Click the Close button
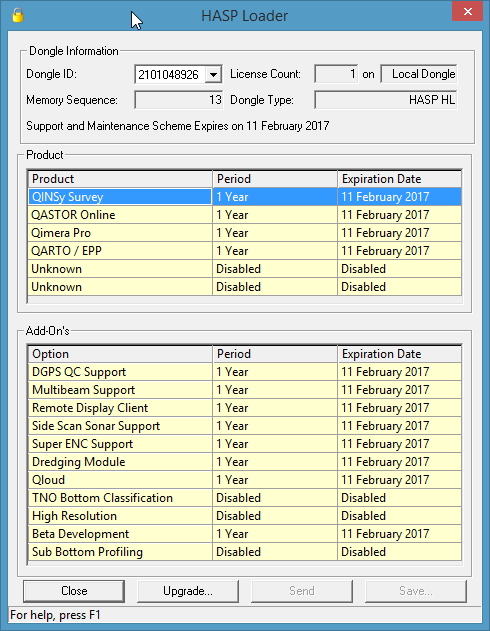The width and height of the screenshot is (490, 631). [74, 591]
